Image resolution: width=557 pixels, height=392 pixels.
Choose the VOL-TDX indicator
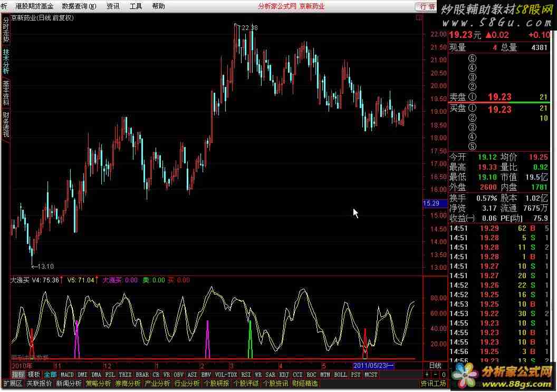pyautogui.click(x=226, y=374)
